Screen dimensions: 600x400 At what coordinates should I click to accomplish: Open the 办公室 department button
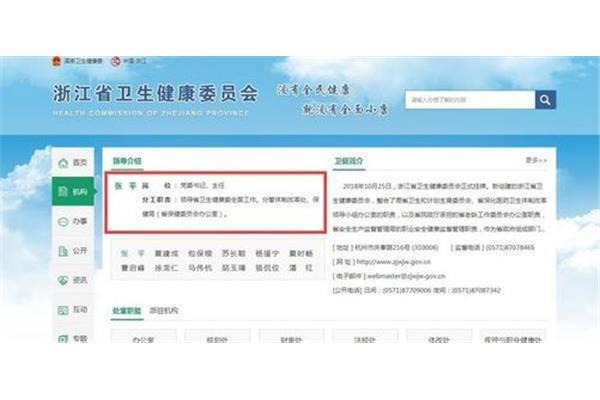[143, 337]
